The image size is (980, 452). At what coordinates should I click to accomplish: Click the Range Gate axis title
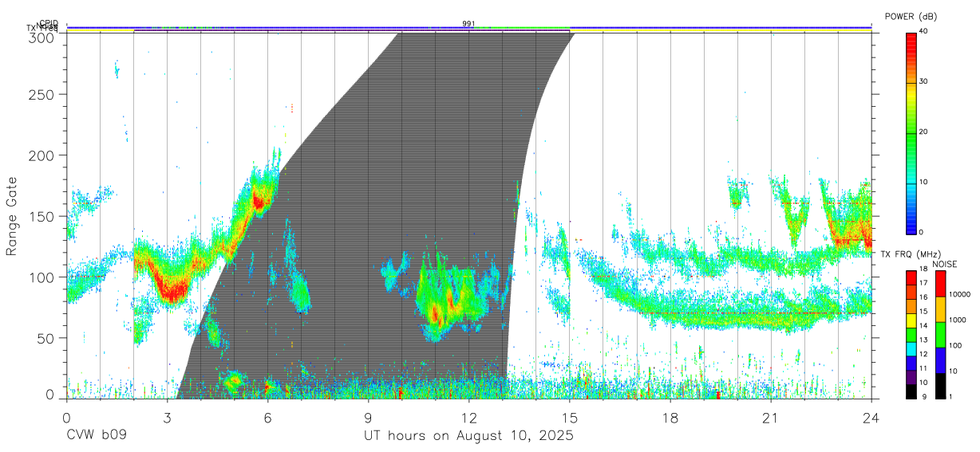(12, 216)
